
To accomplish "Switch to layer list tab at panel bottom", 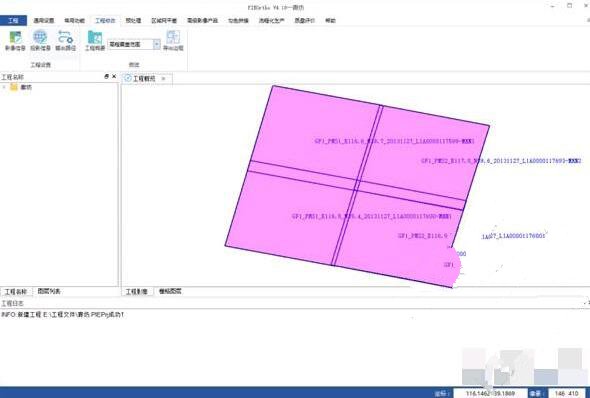I will [49, 291].
